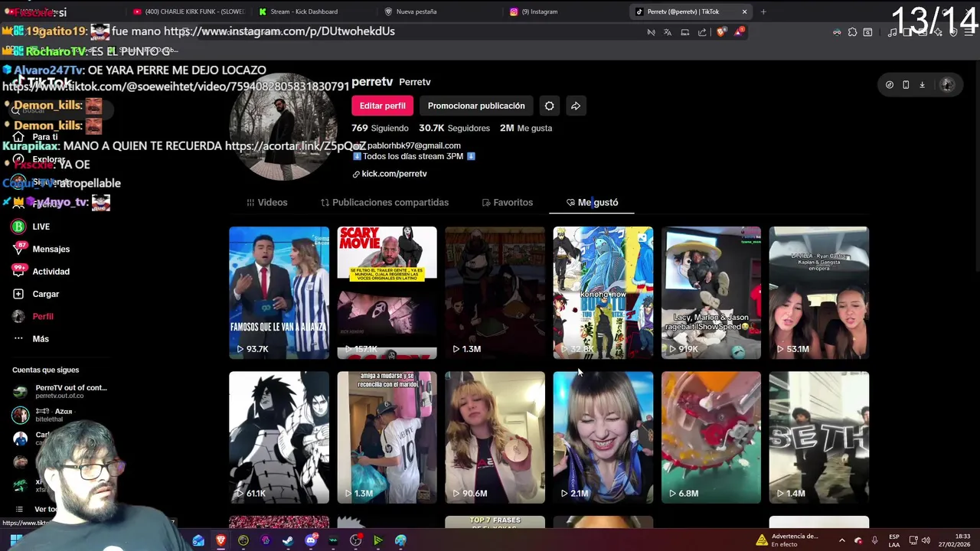This screenshot has height=551, width=980.
Task: Open the 61.1K views Madara video
Action: click(279, 437)
